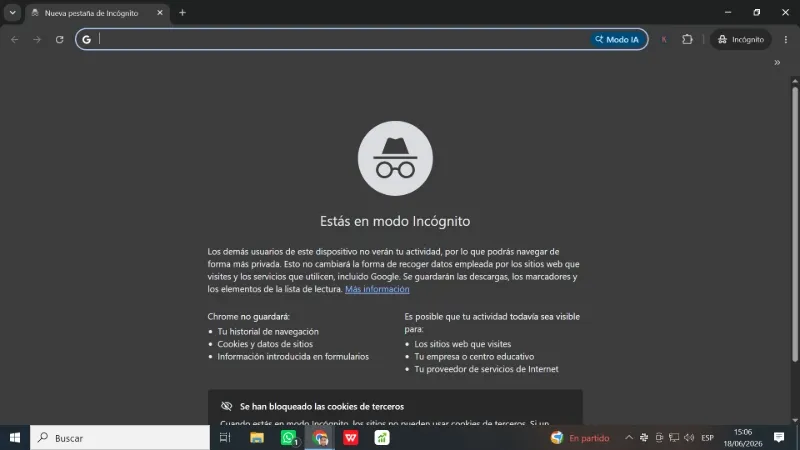This screenshot has width=800, height=450.
Task: Click the scrollbar down arrow
Action: 795,420
